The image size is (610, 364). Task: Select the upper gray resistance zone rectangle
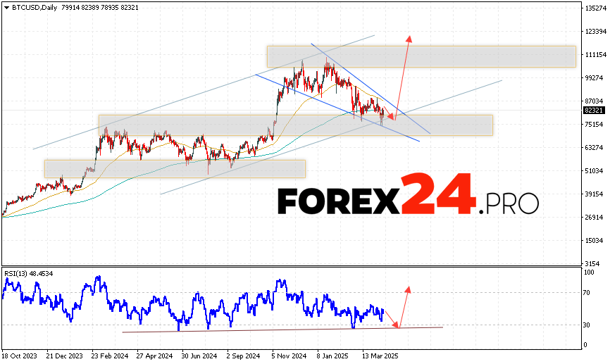pos(421,56)
